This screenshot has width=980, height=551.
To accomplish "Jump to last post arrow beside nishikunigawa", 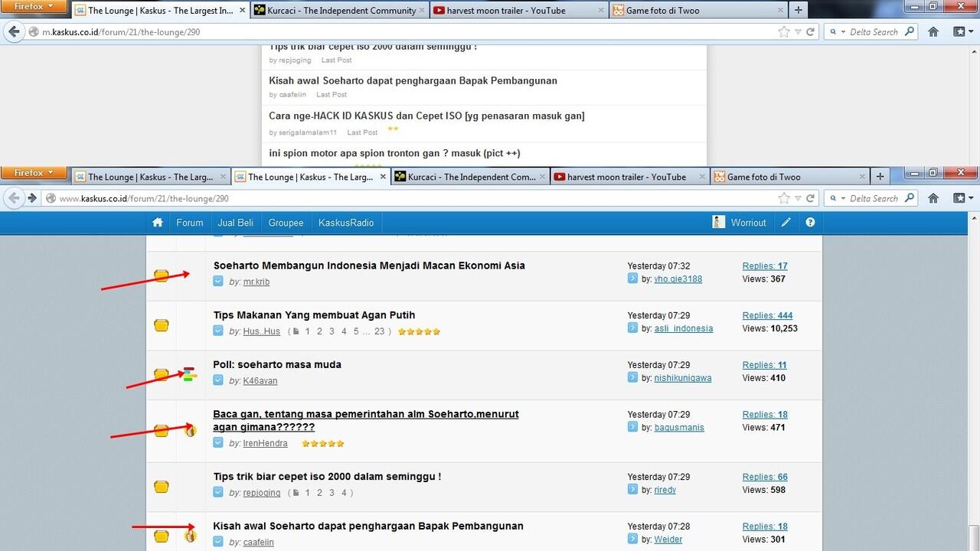I will 632,378.
